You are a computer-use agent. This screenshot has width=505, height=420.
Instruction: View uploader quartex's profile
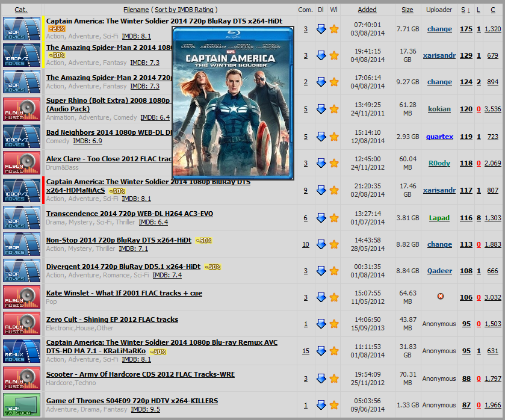(x=439, y=137)
